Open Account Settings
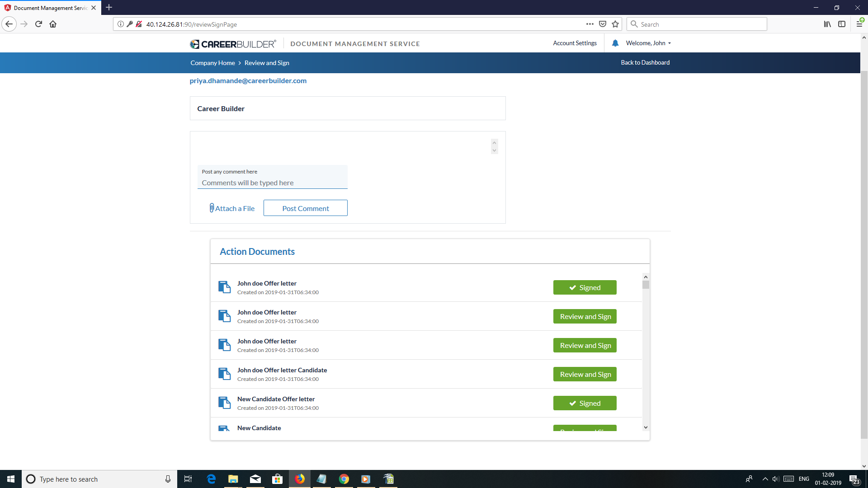Image resolution: width=868 pixels, height=488 pixels. (575, 43)
